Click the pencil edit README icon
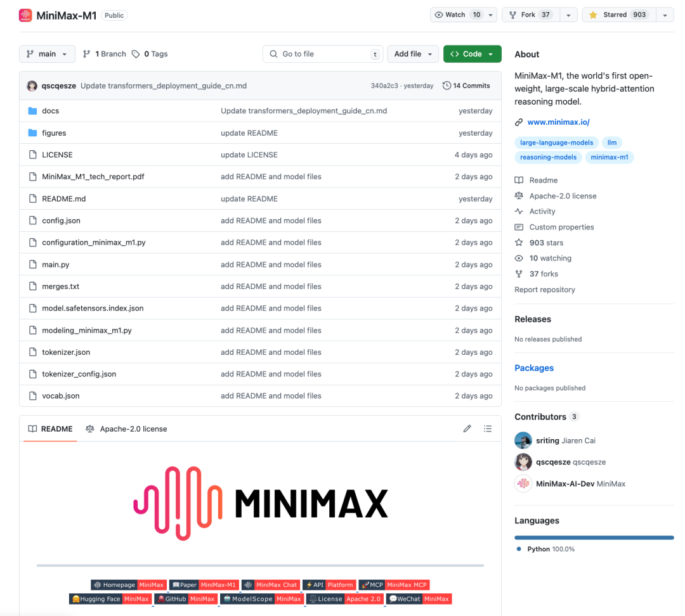Image resolution: width=685 pixels, height=616 pixels. point(467,429)
